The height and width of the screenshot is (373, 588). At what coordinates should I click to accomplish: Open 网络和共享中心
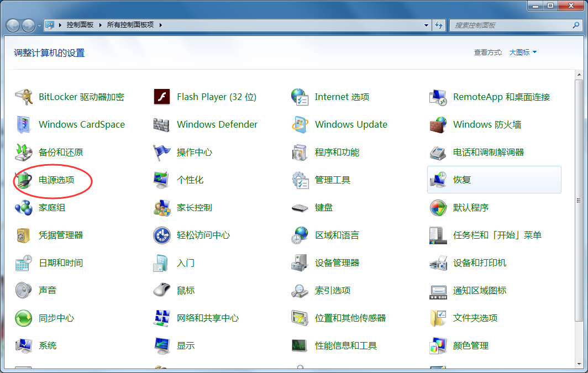click(208, 318)
